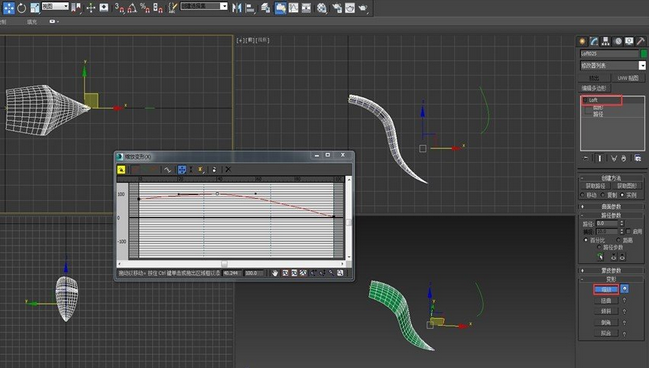
Task: Open the Utilities hammer tab
Action: coord(640,41)
